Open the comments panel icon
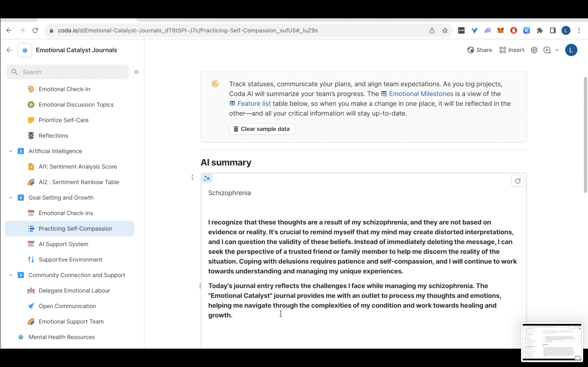 pyautogui.click(x=547, y=50)
